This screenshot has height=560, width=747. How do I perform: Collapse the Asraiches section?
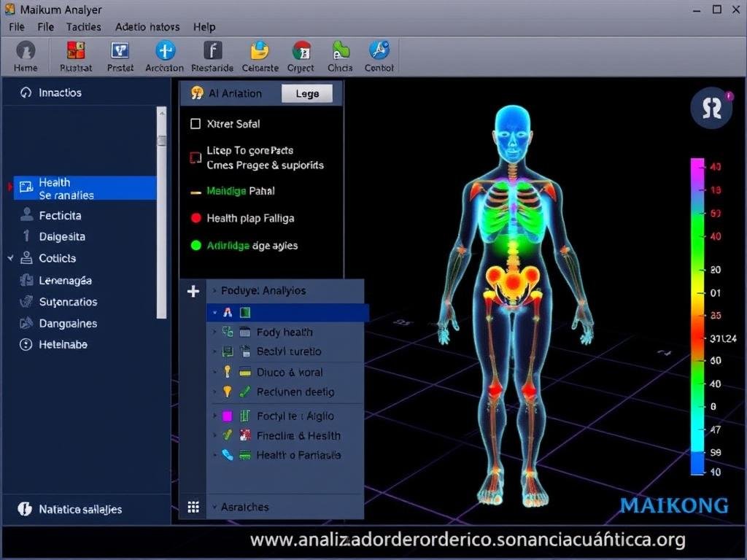(x=214, y=506)
